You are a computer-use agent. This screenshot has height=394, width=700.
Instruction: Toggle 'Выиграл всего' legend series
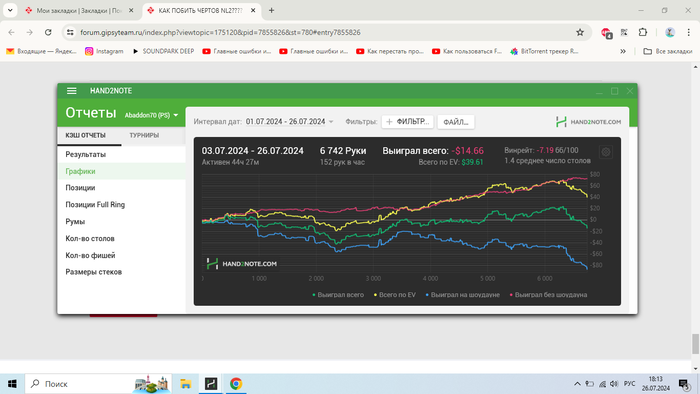tap(338, 295)
